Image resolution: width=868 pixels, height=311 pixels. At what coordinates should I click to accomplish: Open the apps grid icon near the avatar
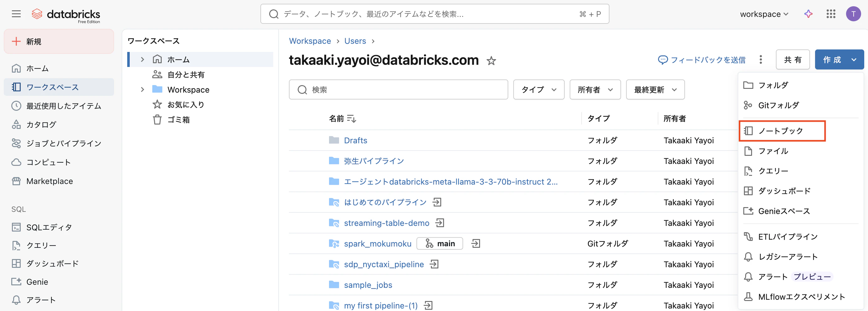(x=831, y=14)
